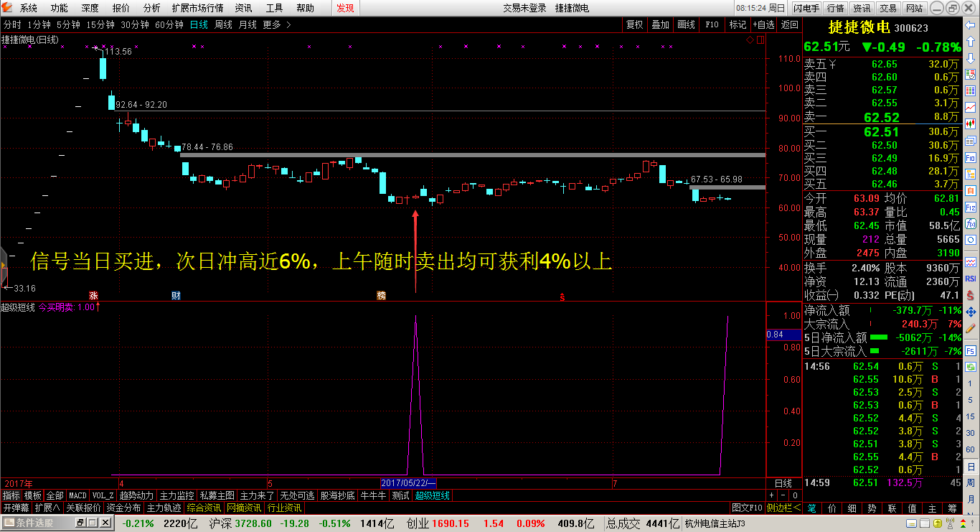Click the 开弹幕 button

click(16, 508)
